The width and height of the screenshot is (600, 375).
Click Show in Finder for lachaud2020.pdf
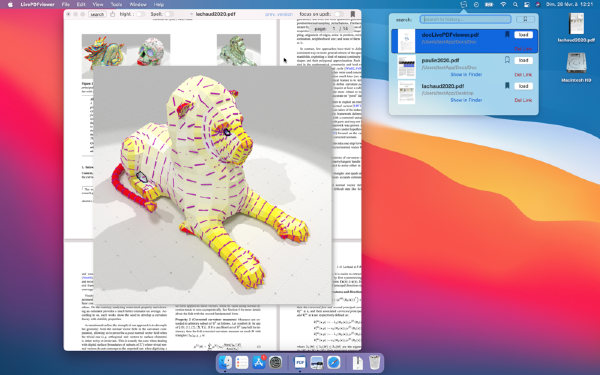coord(466,100)
